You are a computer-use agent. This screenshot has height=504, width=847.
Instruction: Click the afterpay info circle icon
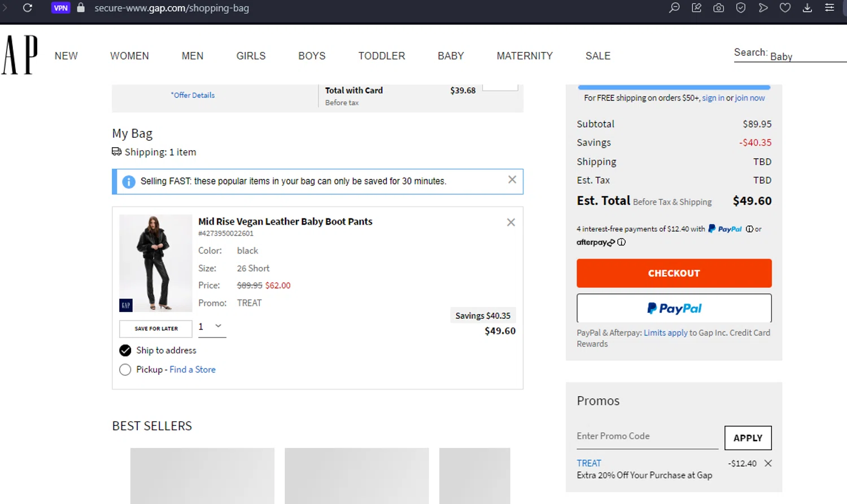point(622,242)
